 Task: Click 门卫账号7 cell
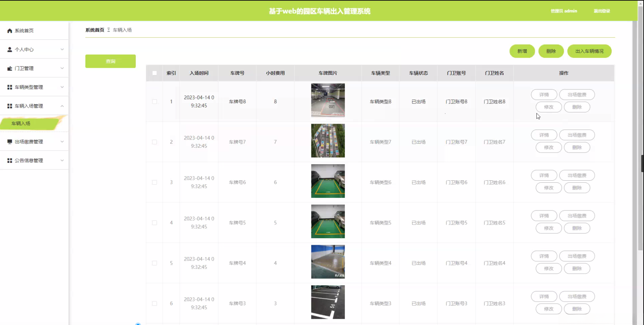[456, 142]
